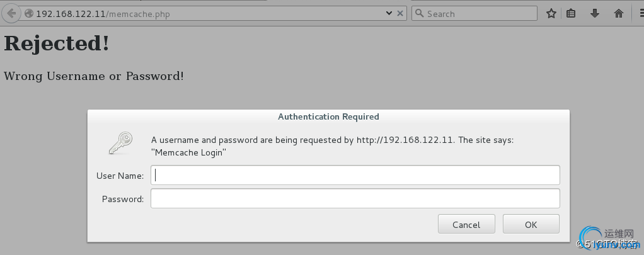
Task: Click the "Wrong Username or Password!" text
Action: tap(94, 76)
